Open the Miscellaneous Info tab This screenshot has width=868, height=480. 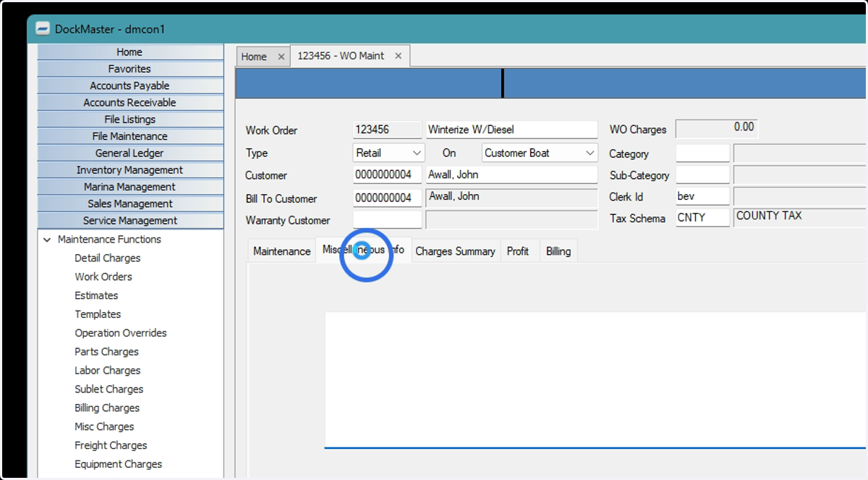click(x=363, y=250)
